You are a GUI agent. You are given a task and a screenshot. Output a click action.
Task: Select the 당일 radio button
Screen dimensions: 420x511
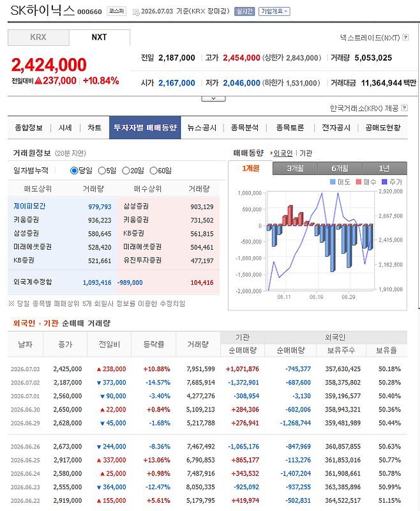click(x=74, y=171)
